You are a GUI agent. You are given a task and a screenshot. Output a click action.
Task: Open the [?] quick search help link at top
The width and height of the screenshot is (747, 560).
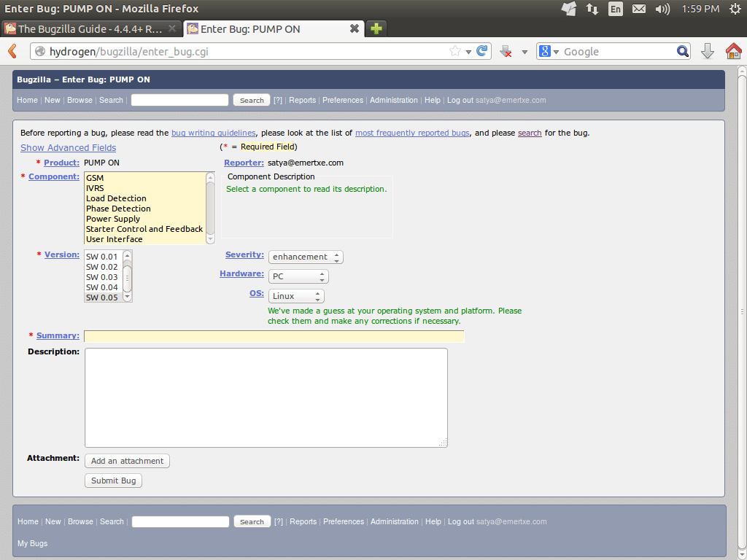pos(278,100)
